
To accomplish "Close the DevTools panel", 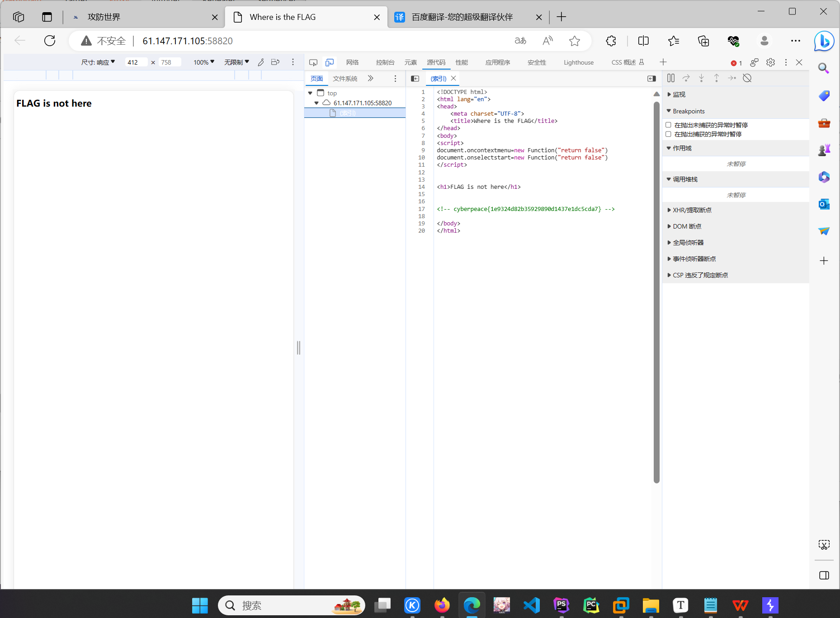I will point(799,62).
